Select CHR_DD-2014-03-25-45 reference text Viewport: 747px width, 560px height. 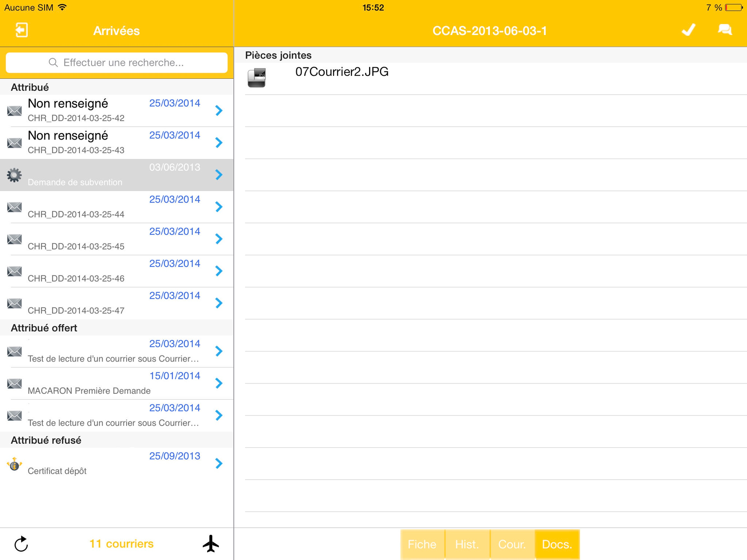pyautogui.click(x=76, y=247)
